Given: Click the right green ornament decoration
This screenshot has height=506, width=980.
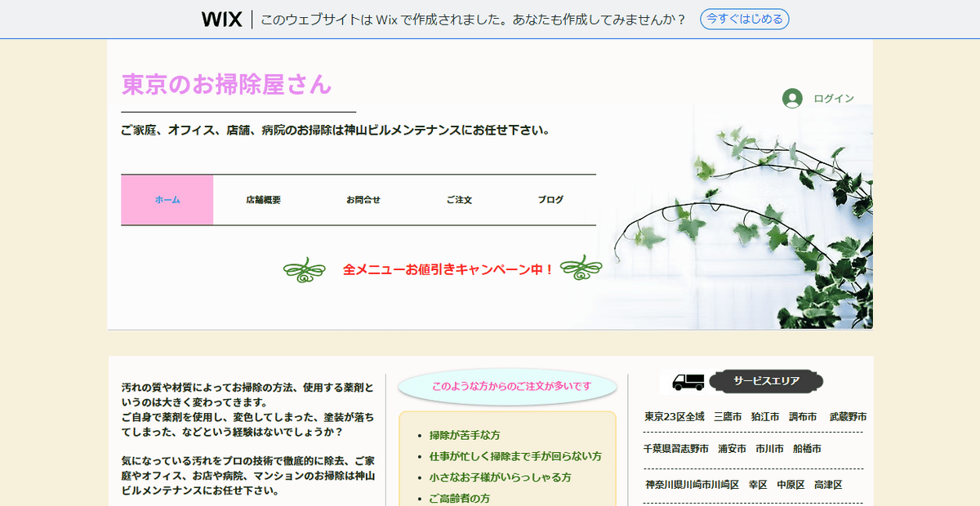Looking at the screenshot, I should tap(581, 269).
